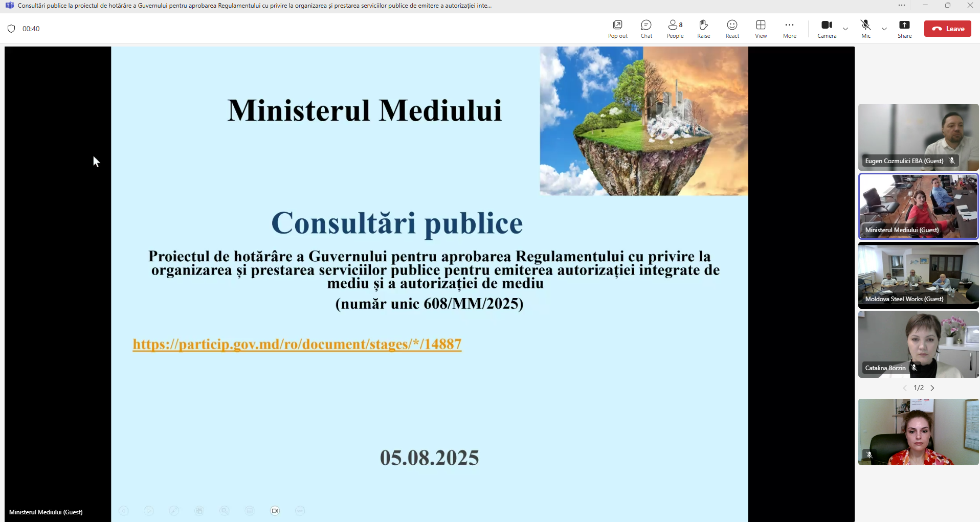This screenshot has height=522, width=980.
Task: Pop out the shared content
Action: coord(618,29)
